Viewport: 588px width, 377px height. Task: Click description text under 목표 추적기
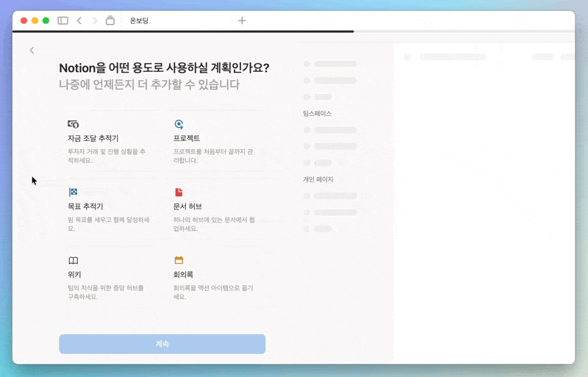[x=109, y=224]
